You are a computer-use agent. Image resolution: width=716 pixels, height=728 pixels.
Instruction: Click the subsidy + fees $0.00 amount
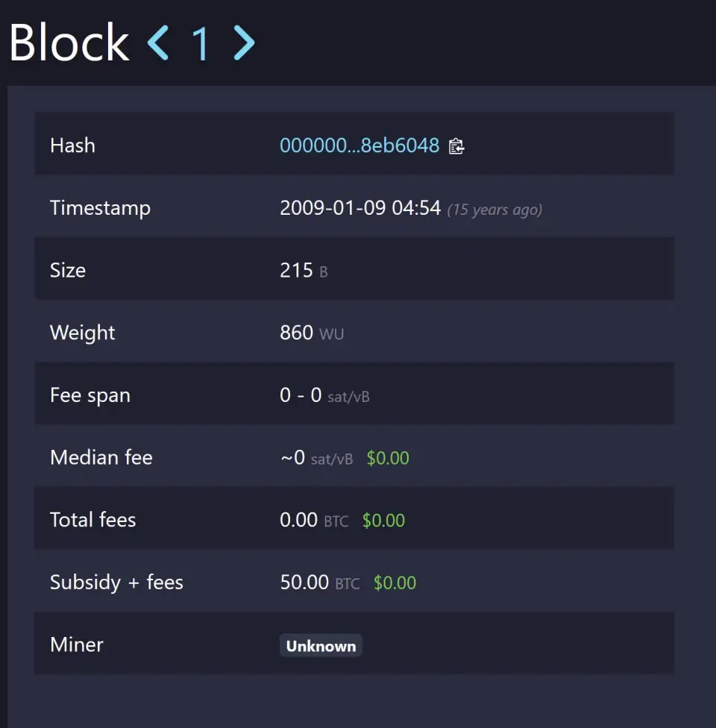[x=395, y=583]
